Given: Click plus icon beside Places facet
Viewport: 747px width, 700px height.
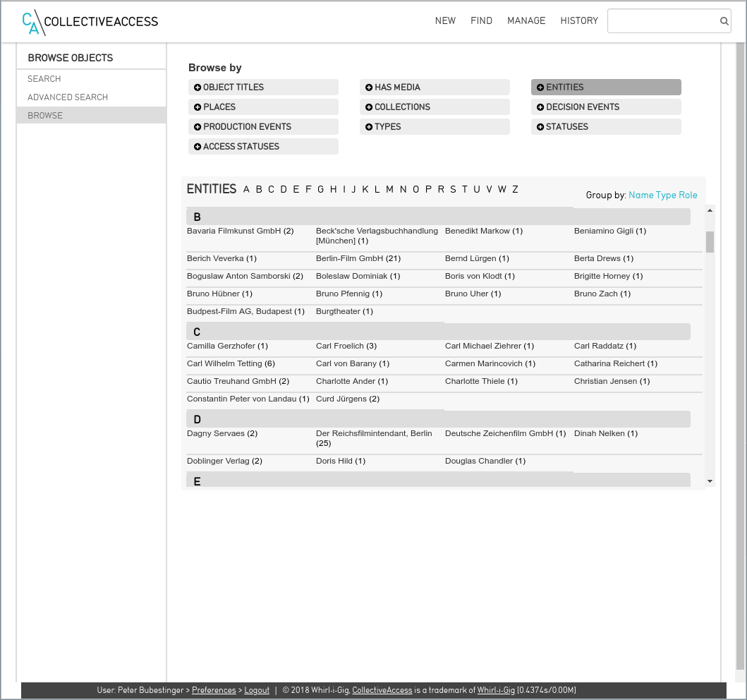Looking at the screenshot, I should pos(198,107).
